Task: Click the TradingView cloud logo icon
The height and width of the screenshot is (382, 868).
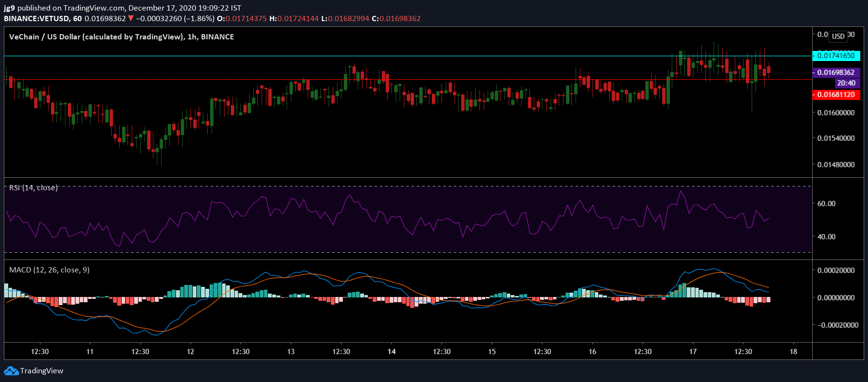Action: [11, 371]
